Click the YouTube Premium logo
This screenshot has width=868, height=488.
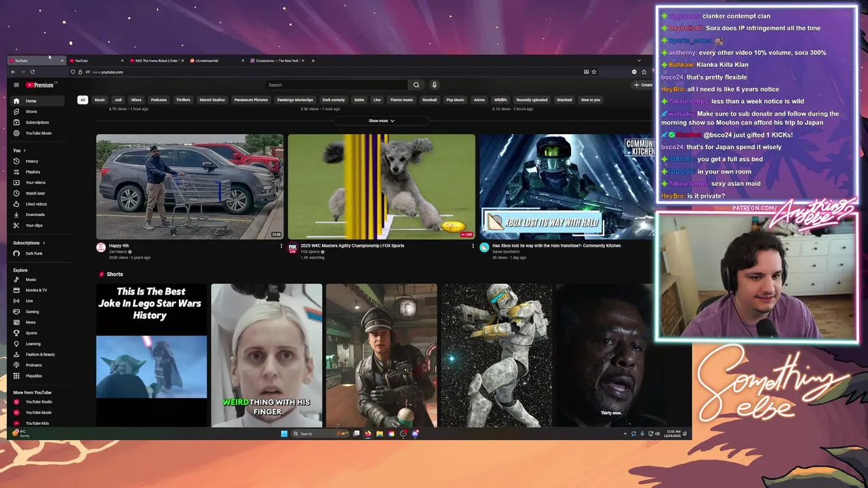(x=40, y=85)
